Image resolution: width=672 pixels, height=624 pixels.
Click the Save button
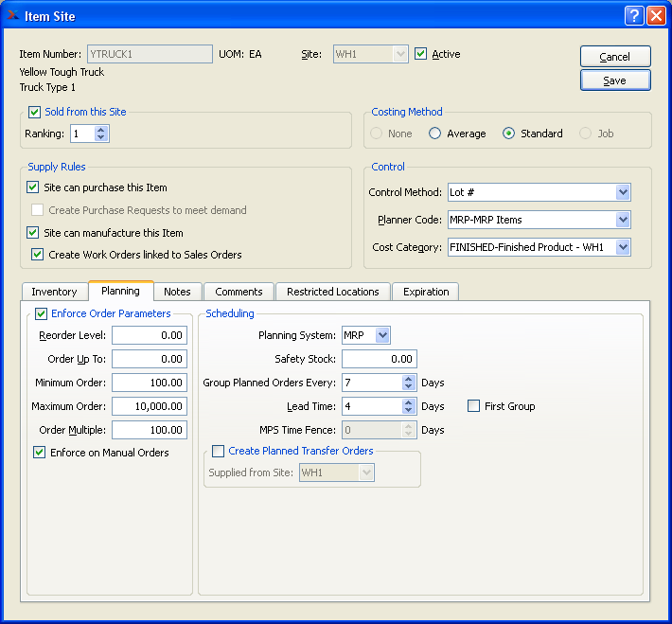click(615, 80)
